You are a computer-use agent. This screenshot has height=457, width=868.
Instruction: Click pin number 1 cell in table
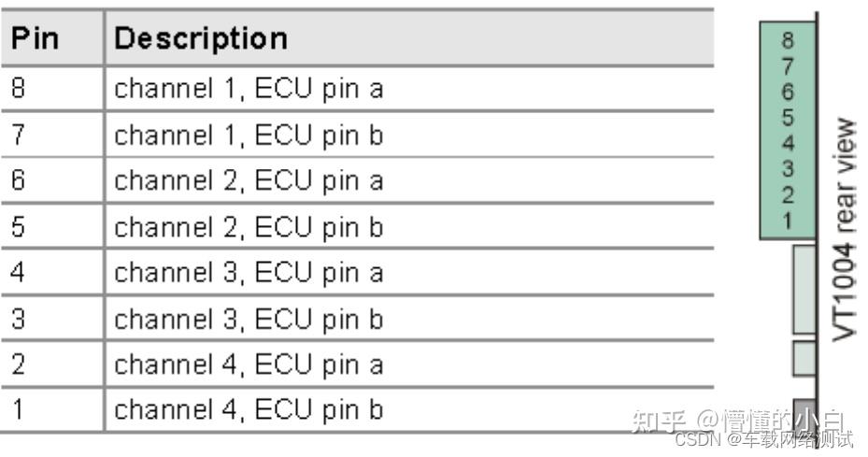[x=51, y=410]
